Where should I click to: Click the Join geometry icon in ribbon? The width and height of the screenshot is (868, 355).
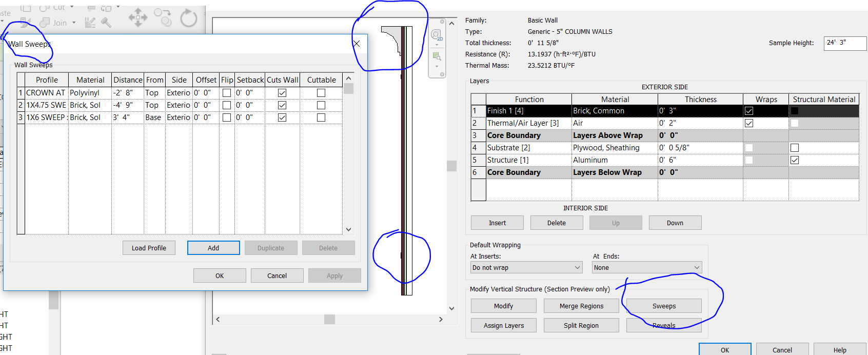pos(45,23)
